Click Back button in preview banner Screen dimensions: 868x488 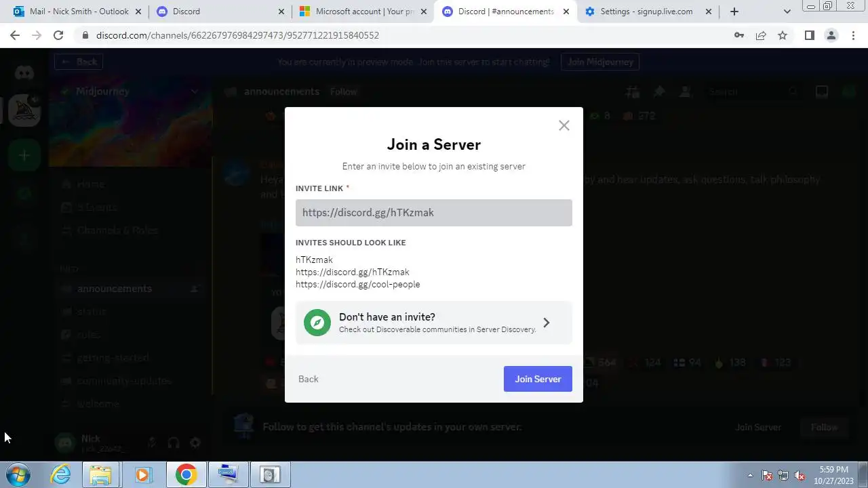pos(79,62)
